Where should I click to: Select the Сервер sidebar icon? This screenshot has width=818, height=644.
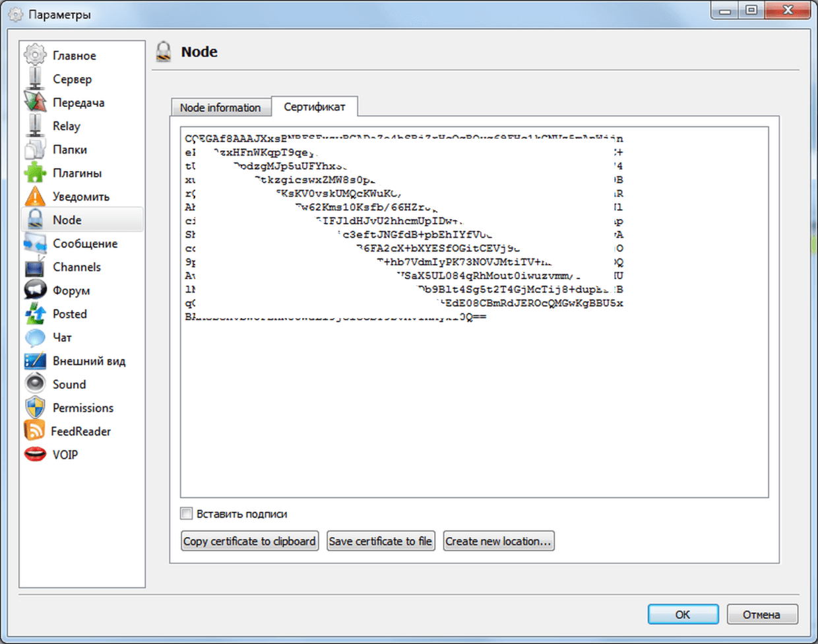[36, 79]
